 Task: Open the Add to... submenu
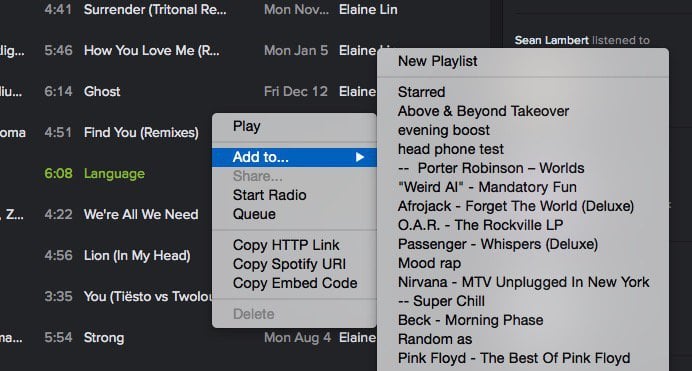pyautogui.click(x=294, y=157)
